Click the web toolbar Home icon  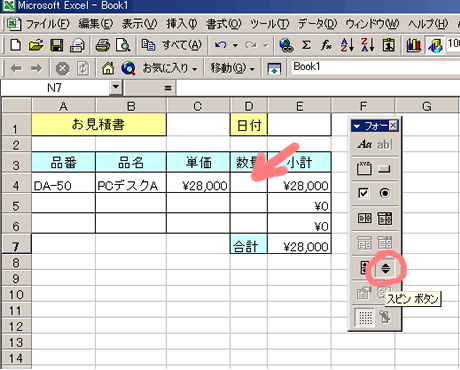[108, 69]
